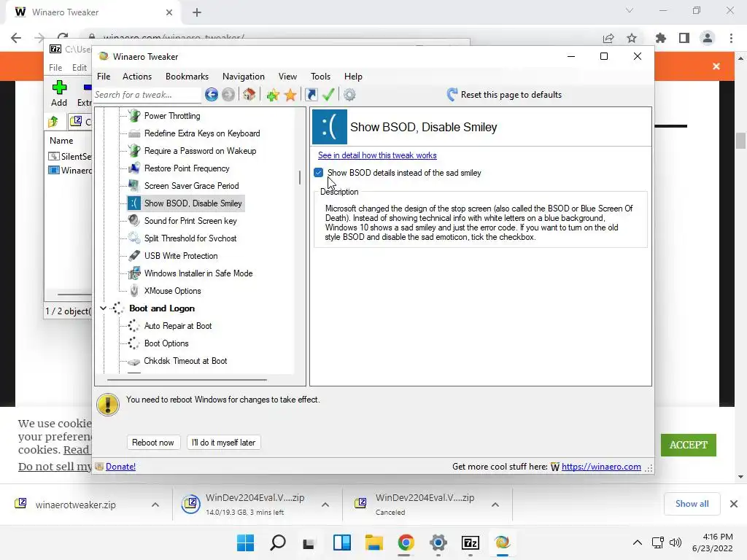
Task: Open File menu in the 7-Zip window
Action: [55, 68]
